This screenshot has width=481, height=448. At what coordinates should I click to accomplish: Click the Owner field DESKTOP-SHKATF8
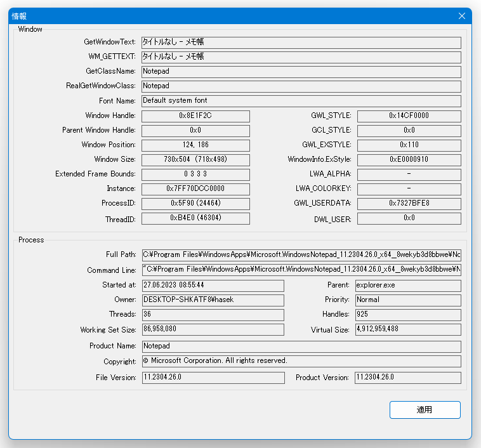pyautogui.click(x=213, y=300)
